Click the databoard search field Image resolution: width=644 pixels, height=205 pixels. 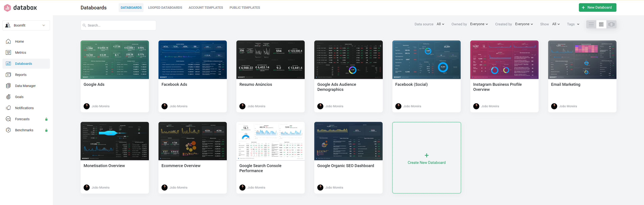pyautogui.click(x=118, y=25)
